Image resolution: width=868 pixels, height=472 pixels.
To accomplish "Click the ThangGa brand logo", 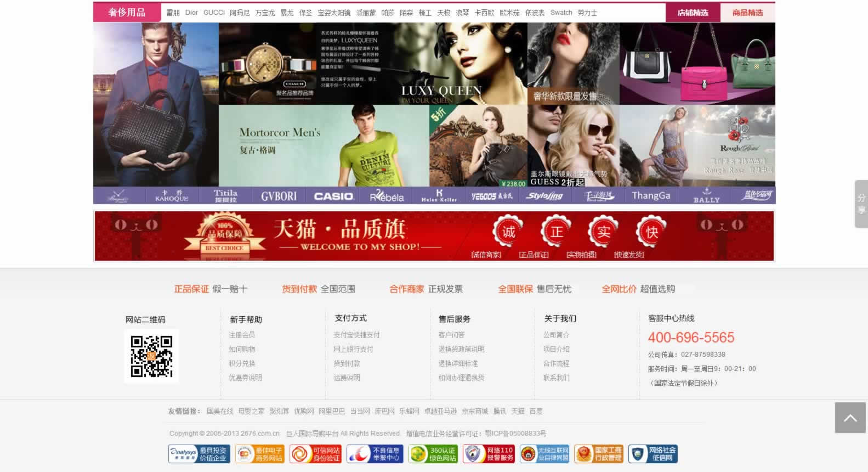I will [651, 196].
